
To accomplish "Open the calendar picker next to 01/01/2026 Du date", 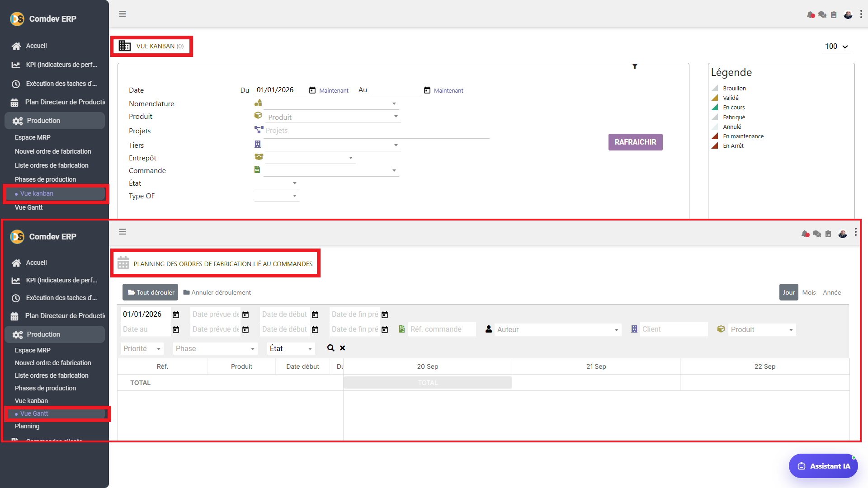I will coord(312,90).
